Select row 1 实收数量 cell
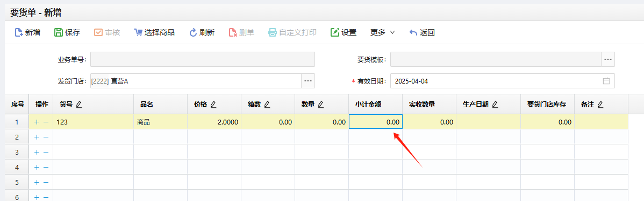644x201 pixels. [x=429, y=122]
